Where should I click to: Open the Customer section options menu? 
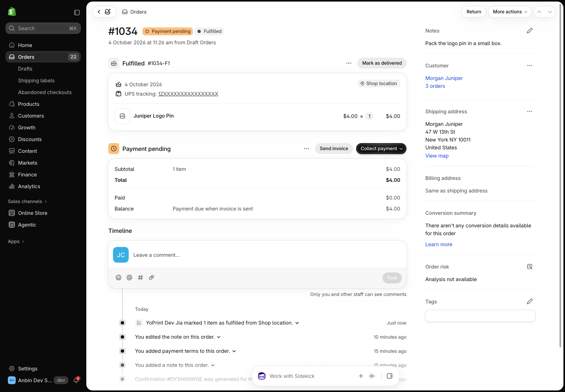tap(530, 65)
